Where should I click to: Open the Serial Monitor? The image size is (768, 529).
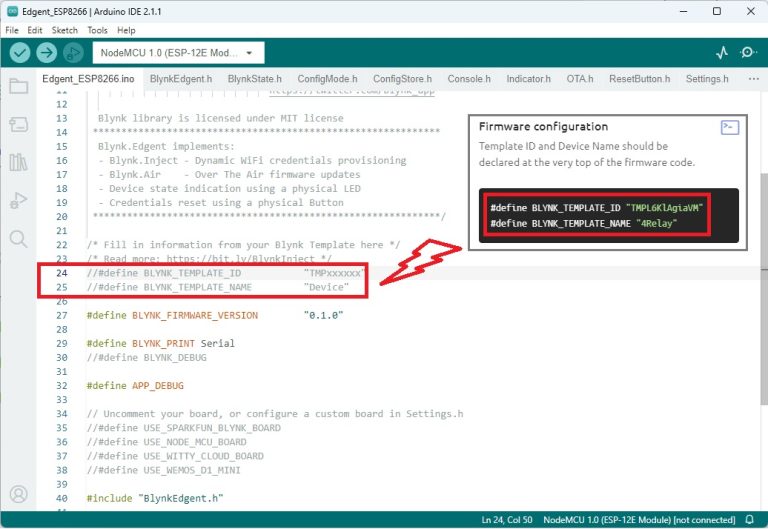point(748,53)
